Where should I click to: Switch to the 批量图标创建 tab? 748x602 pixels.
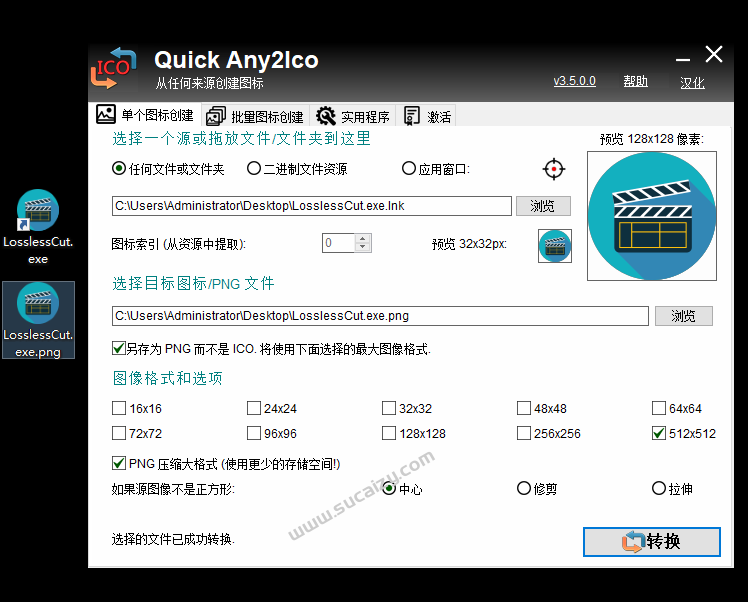[x=255, y=116]
